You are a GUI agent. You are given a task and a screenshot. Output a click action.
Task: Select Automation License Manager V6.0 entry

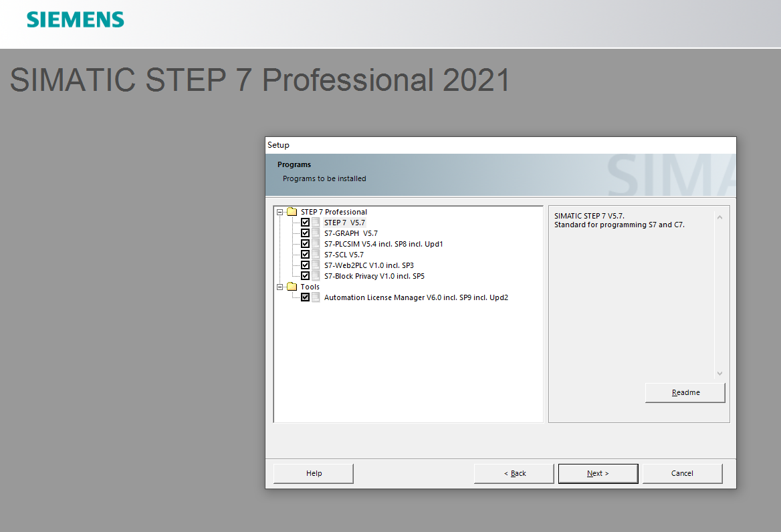[x=416, y=297]
